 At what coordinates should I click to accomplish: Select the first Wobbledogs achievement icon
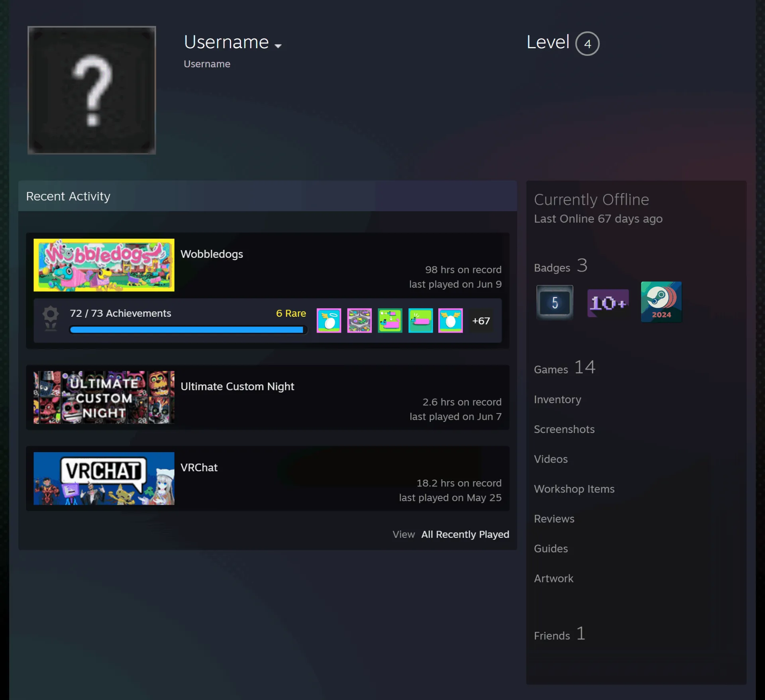click(x=329, y=320)
